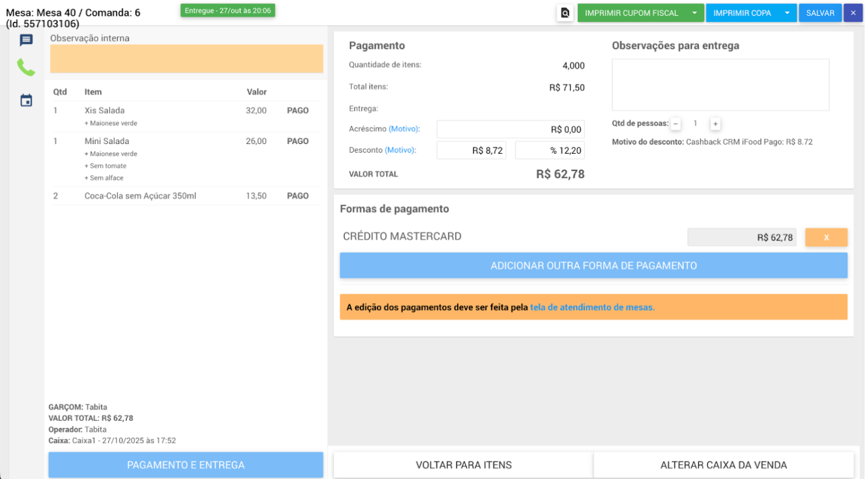Open the tela de atendimento de mesas link
Viewport: 868px width, 479px height.
pos(592,307)
